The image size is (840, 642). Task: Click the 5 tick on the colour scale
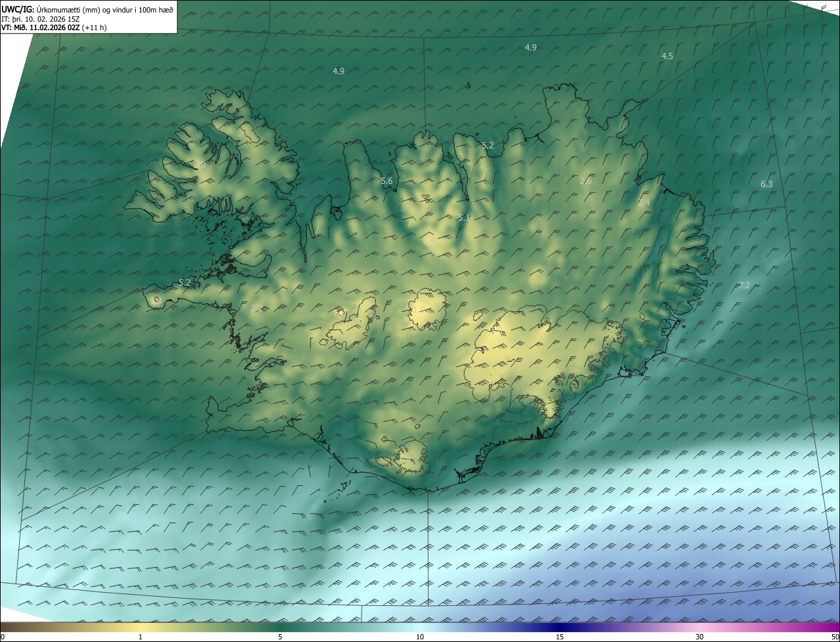(x=280, y=637)
